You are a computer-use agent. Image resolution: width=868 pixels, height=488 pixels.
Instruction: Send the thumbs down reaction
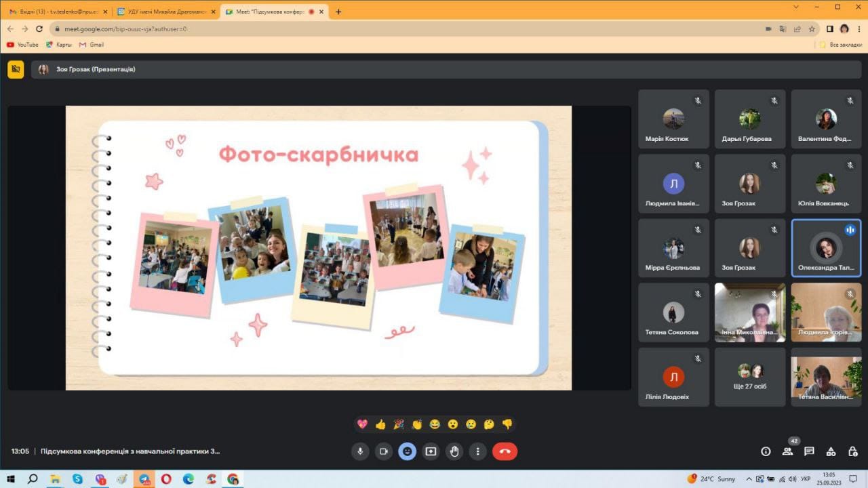[x=507, y=424]
